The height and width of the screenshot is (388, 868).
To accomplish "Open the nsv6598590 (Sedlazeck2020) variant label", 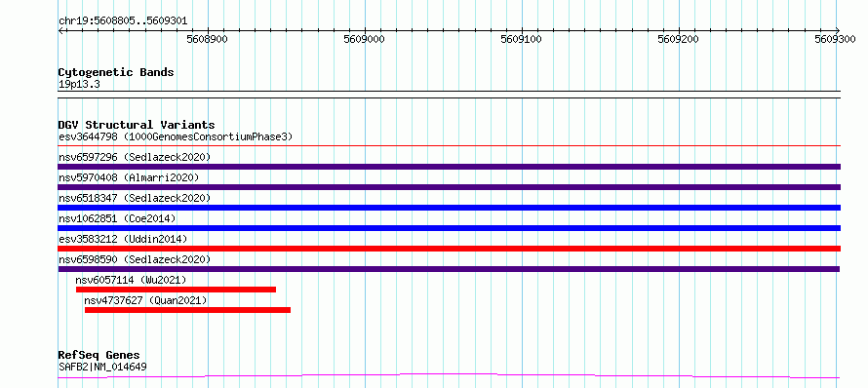I will tap(135, 259).
